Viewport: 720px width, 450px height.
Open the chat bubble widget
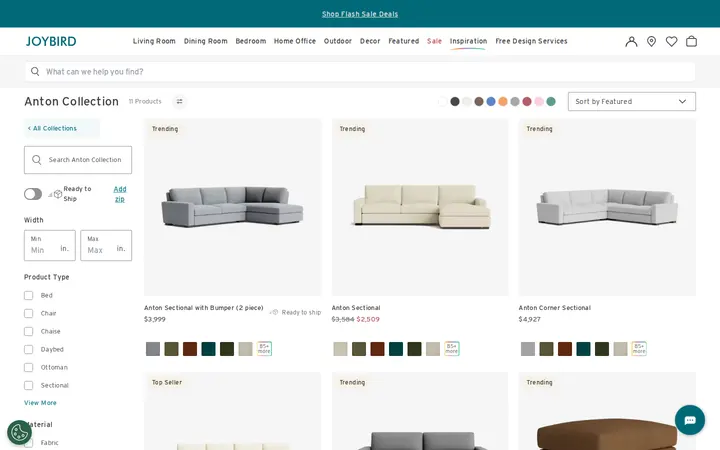tap(690, 420)
